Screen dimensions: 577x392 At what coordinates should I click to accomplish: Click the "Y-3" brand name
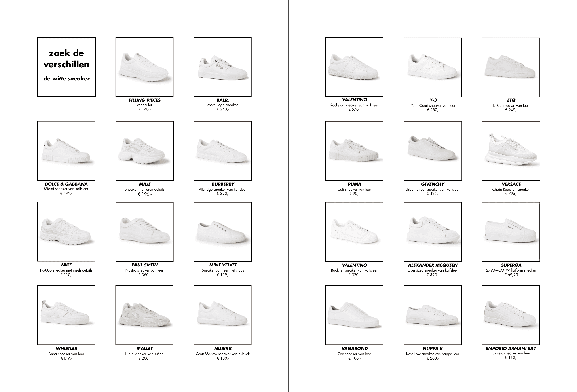[433, 100]
